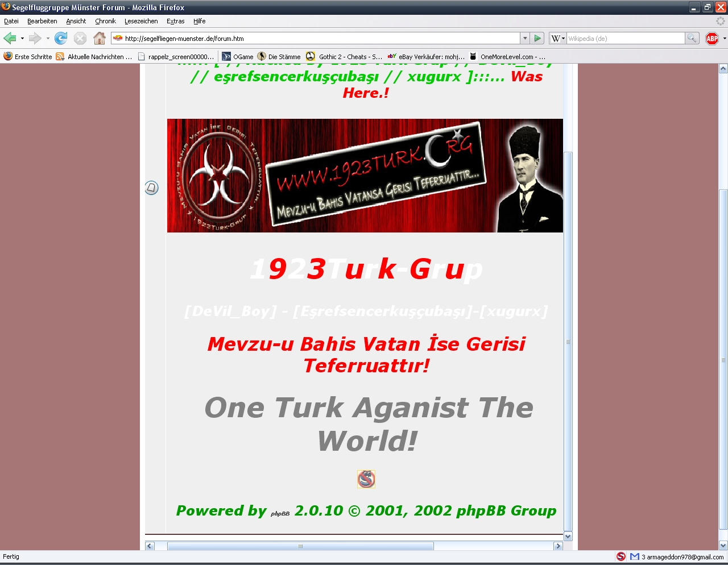Click the Gmail notifier icon in status bar
This screenshot has width=728, height=565.
[x=635, y=556]
